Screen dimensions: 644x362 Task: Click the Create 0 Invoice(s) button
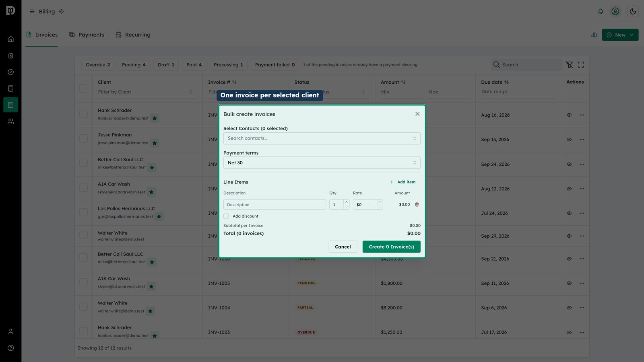point(392,247)
